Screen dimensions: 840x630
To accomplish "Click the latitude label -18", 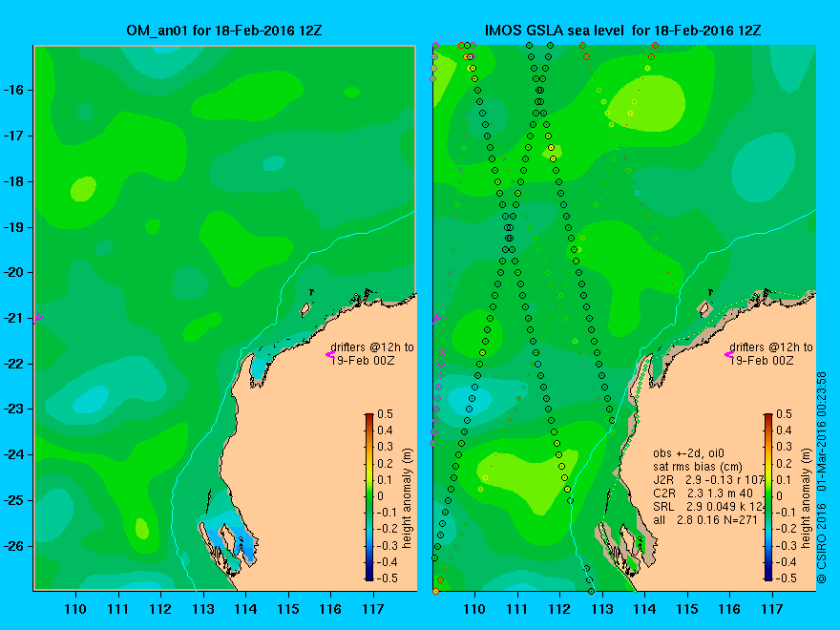I will [x=14, y=181].
